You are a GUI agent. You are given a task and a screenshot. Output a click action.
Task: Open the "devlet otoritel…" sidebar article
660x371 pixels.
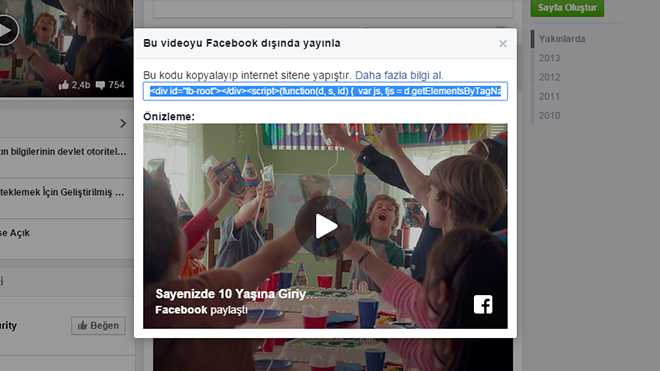pos(63,152)
